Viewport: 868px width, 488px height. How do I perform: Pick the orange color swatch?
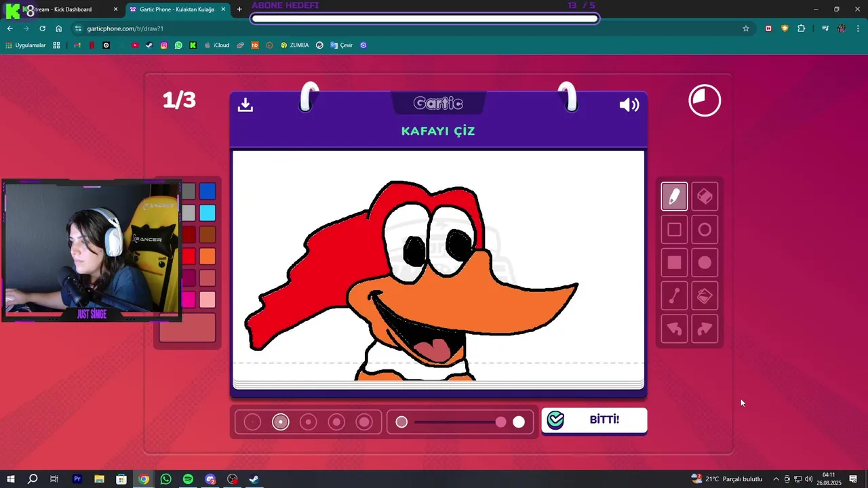208,256
